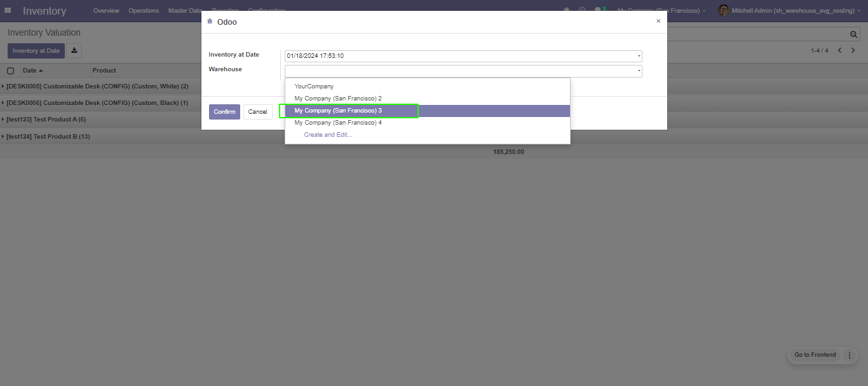The image size is (868, 386).
Task: Open the messages icon with badge 2
Action: (x=600, y=10)
